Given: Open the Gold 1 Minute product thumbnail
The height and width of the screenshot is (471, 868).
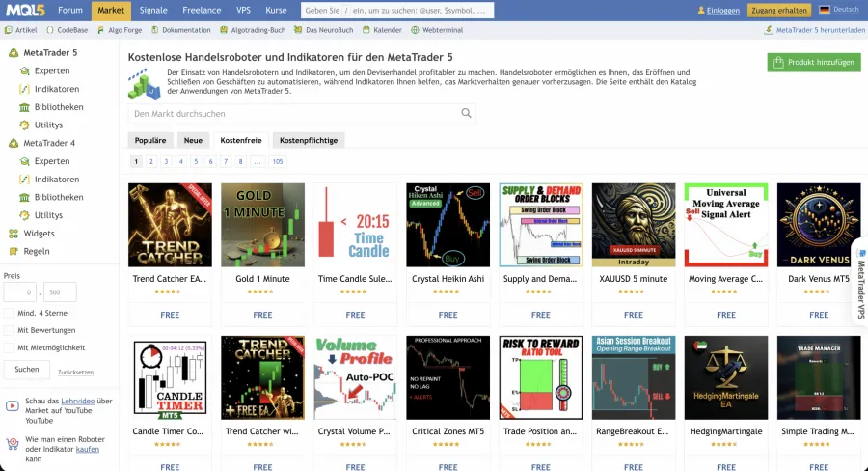Looking at the screenshot, I should point(262,225).
